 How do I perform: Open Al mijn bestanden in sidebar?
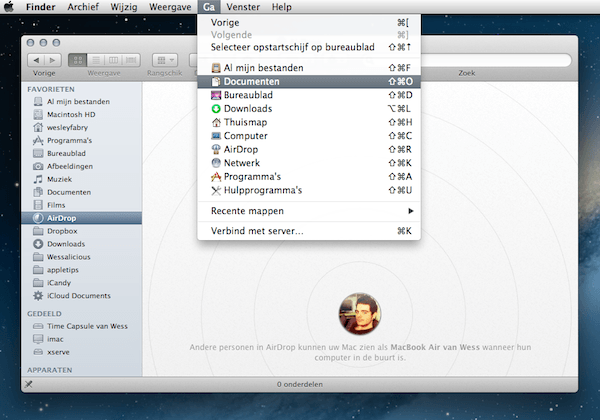coord(82,101)
